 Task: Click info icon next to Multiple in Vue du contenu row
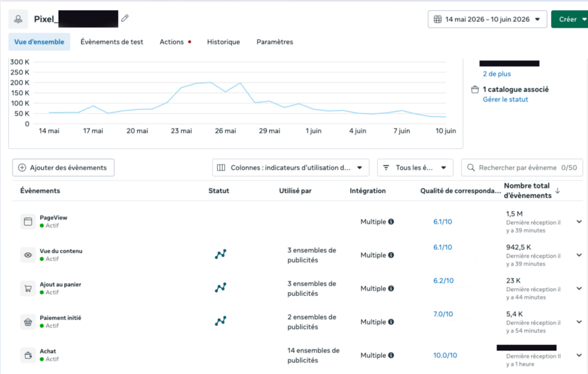click(391, 255)
